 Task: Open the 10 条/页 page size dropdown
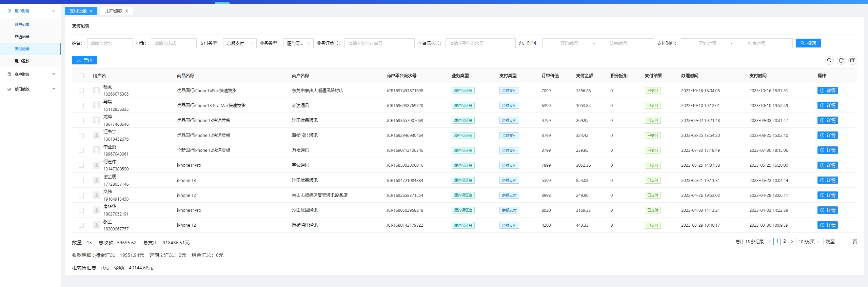tap(809, 242)
